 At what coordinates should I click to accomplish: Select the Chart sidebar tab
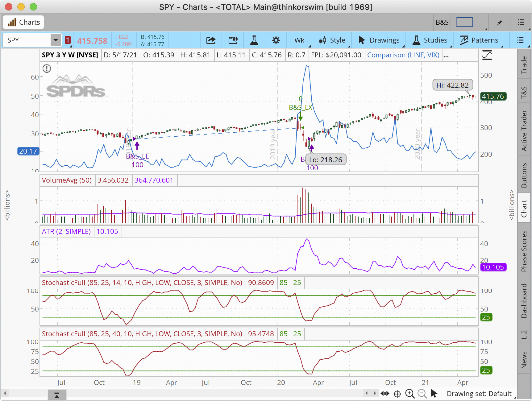[524, 209]
